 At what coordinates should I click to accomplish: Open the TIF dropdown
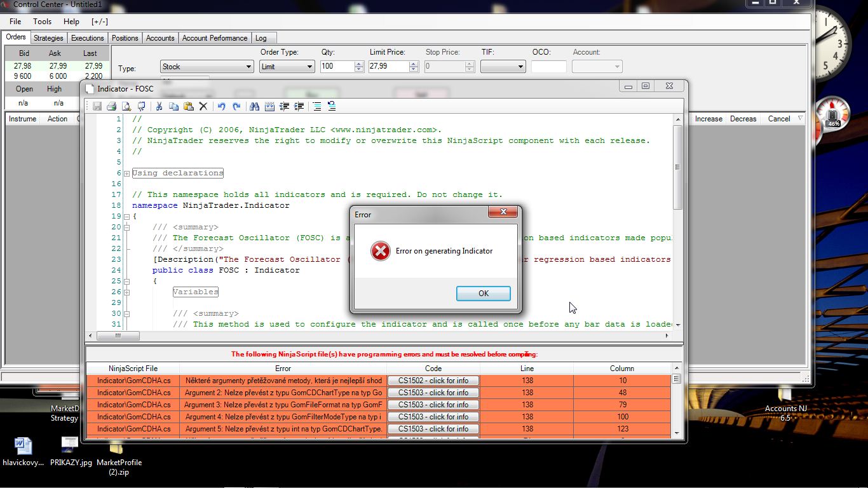click(x=503, y=67)
